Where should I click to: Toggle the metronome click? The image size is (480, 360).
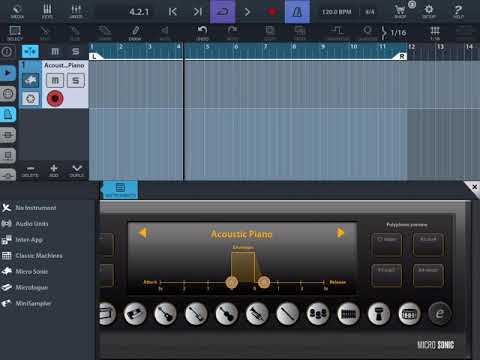click(x=297, y=12)
